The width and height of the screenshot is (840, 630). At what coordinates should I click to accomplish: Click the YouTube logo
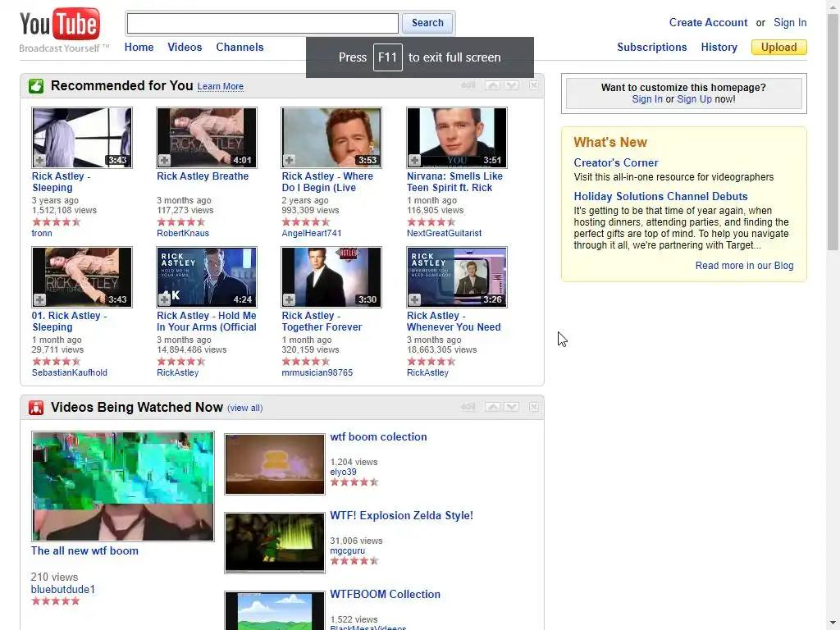pyautogui.click(x=60, y=25)
